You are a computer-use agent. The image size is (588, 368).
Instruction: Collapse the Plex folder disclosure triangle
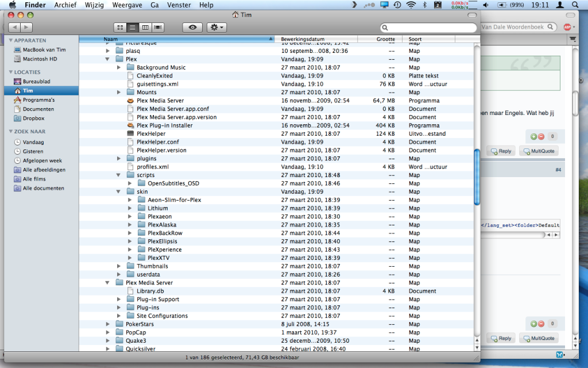(x=108, y=59)
